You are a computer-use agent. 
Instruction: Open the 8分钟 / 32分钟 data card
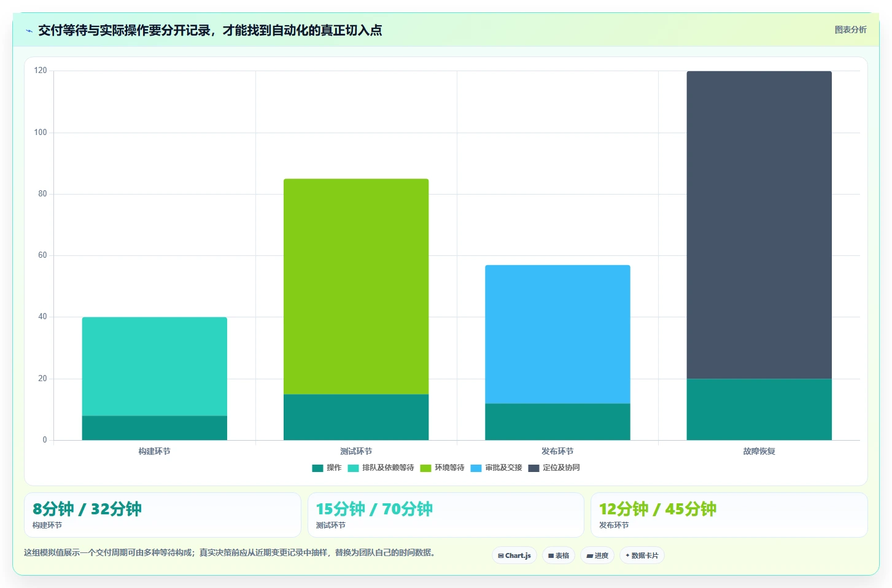tap(163, 515)
